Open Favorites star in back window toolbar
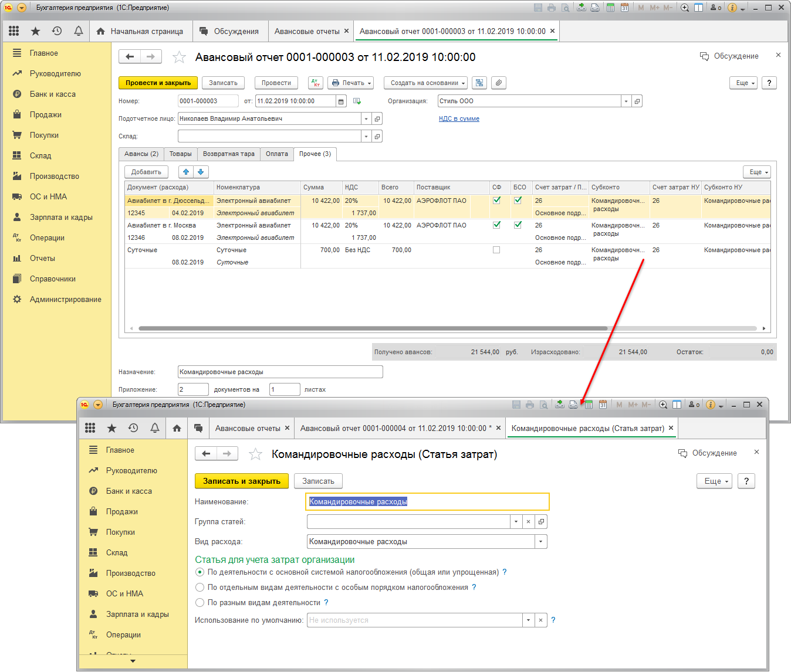791x672 pixels. click(35, 31)
